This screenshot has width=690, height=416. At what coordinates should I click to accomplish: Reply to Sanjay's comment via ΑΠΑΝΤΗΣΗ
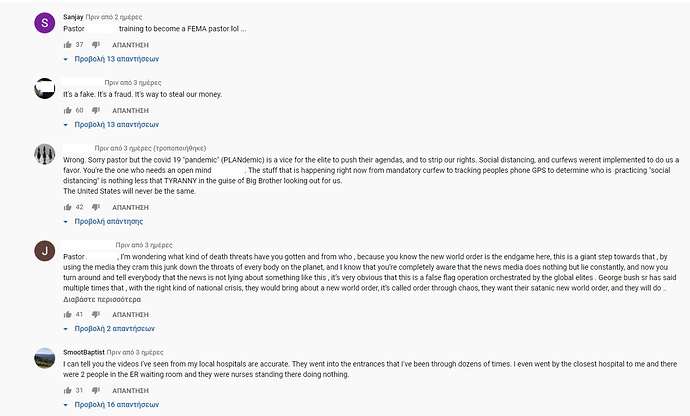pos(130,45)
